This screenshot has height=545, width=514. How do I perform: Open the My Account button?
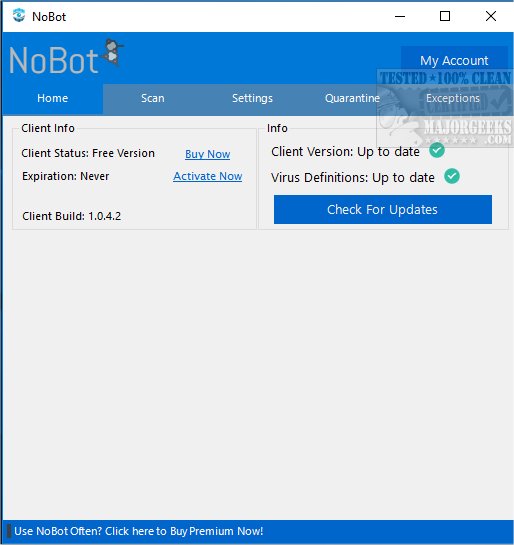[x=454, y=60]
